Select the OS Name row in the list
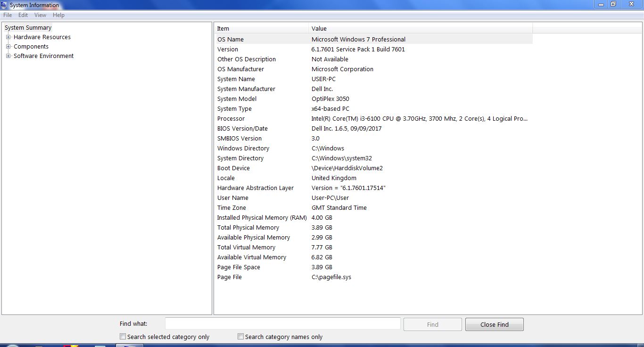The height and width of the screenshot is (347, 644). [283, 39]
